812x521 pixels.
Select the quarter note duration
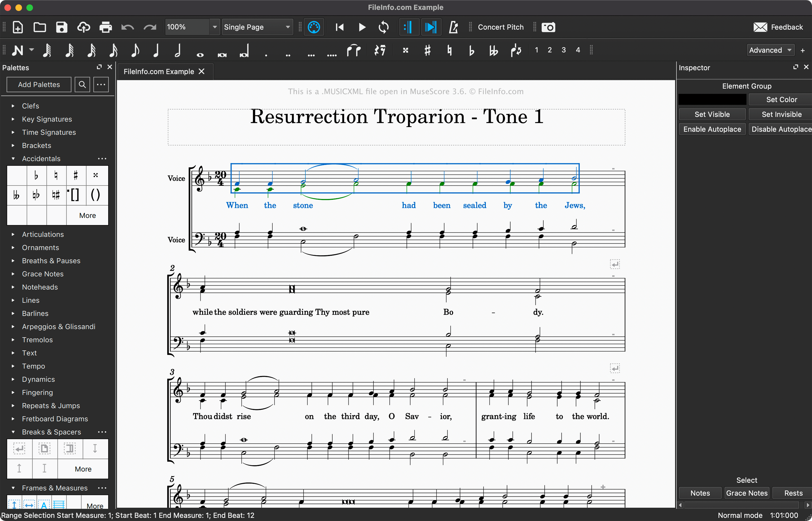[x=156, y=50]
